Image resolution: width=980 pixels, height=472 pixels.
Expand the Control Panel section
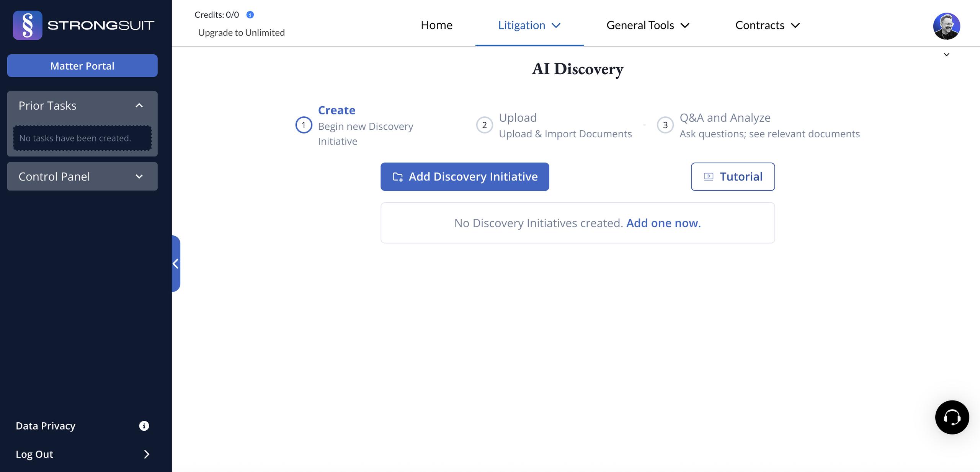click(139, 176)
